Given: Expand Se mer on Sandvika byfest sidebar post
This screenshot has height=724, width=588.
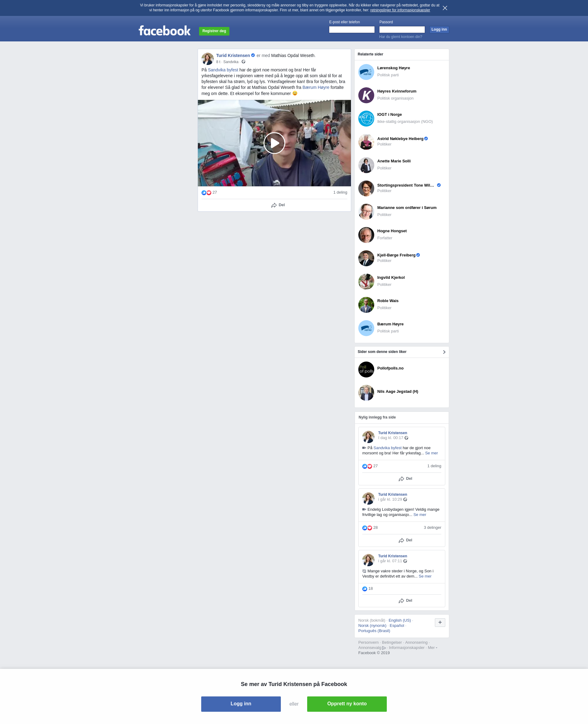Looking at the screenshot, I should (431, 453).
